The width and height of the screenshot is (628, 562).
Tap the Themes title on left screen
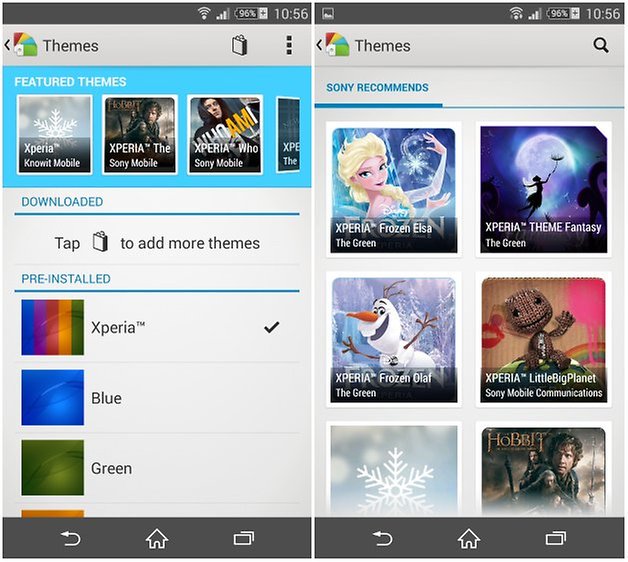point(70,45)
